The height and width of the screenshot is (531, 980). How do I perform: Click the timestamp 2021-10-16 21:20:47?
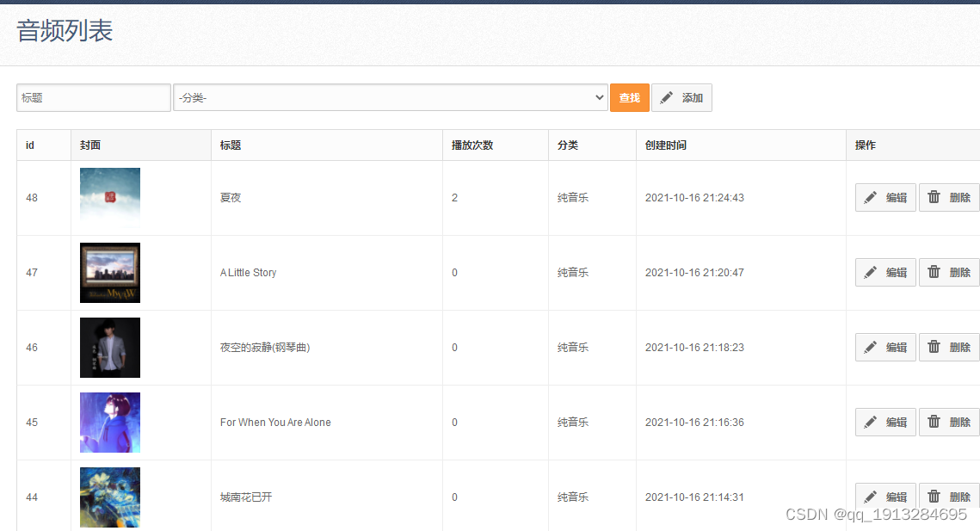click(x=694, y=273)
